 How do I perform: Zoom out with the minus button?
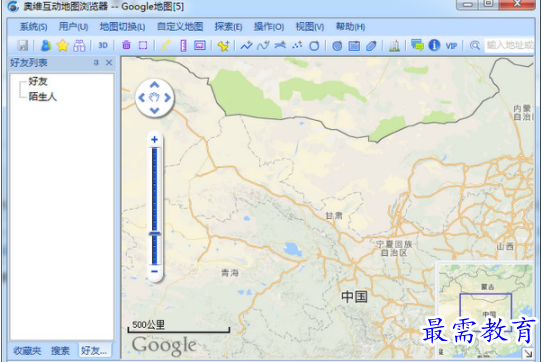tap(154, 271)
